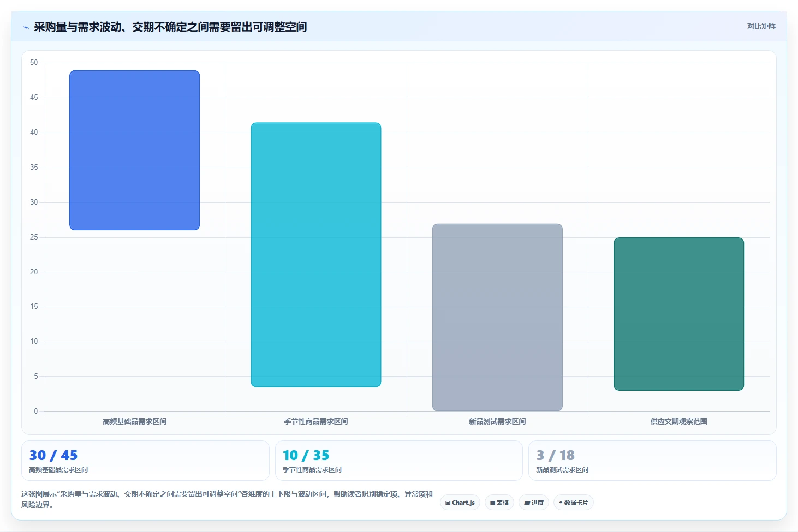Select the 数据卡片 tag pill
798x532 pixels.
pyautogui.click(x=574, y=503)
